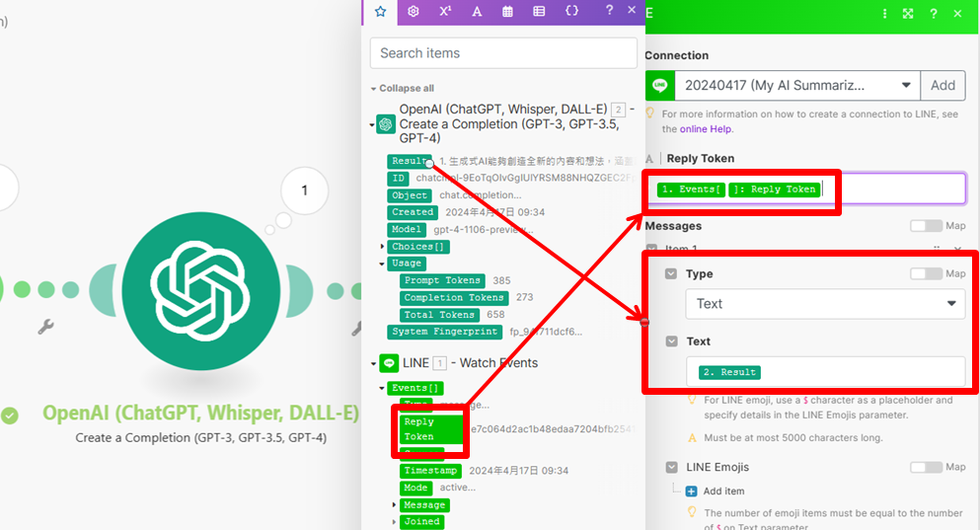Enable Map switch for LINE Emojis
The width and height of the screenshot is (980, 530).
click(924, 467)
